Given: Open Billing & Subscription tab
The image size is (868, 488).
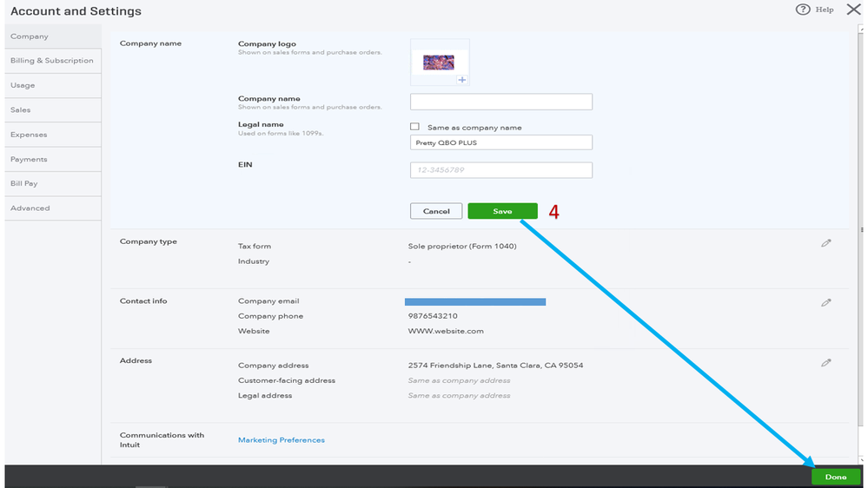Looking at the screenshot, I should [x=53, y=61].
